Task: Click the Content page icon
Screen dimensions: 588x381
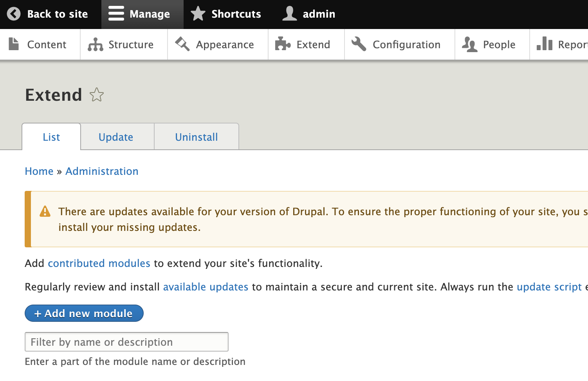Action: pyautogui.click(x=14, y=44)
